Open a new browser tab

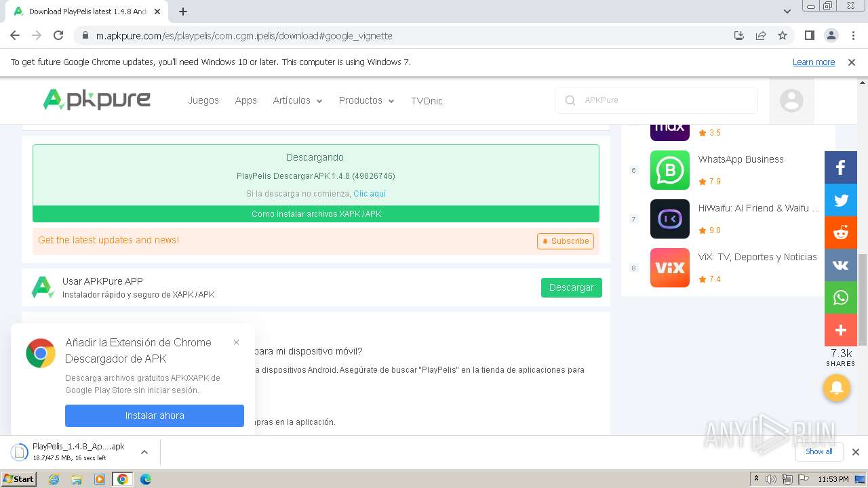point(183,12)
